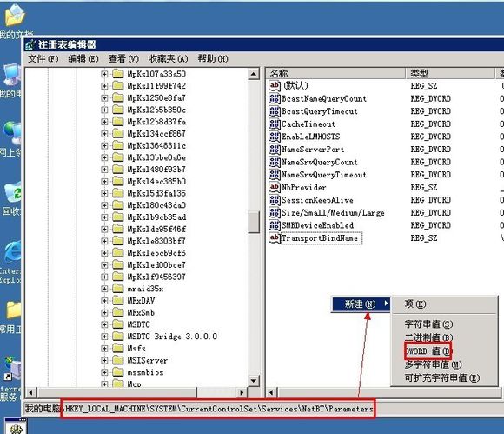Open the Internet Explorer desktop icon
This screenshot has width=504, height=434.
12,252
